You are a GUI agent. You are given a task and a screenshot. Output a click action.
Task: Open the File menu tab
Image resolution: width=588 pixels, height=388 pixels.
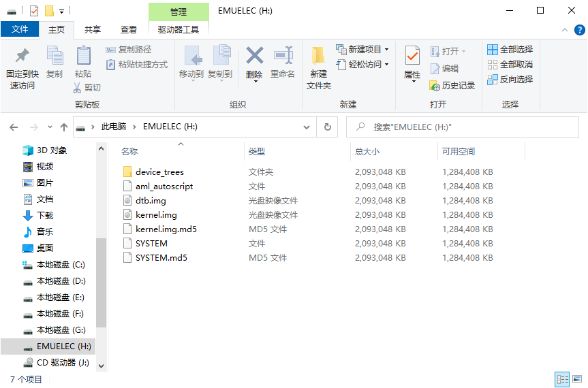(20, 29)
